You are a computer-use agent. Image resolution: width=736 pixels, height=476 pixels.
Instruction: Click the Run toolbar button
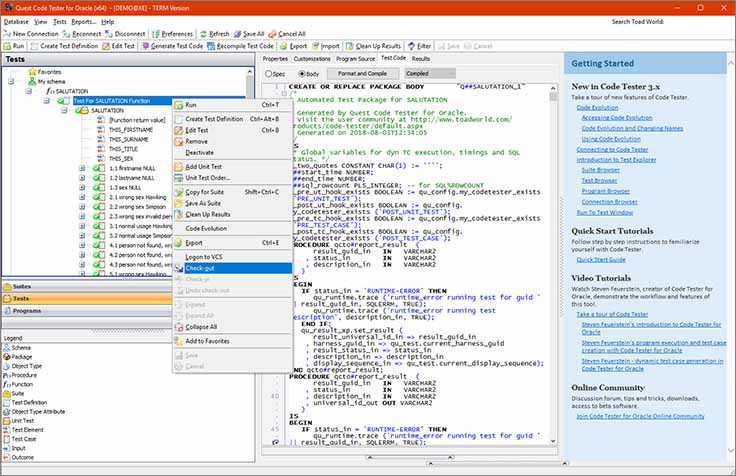pos(13,46)
